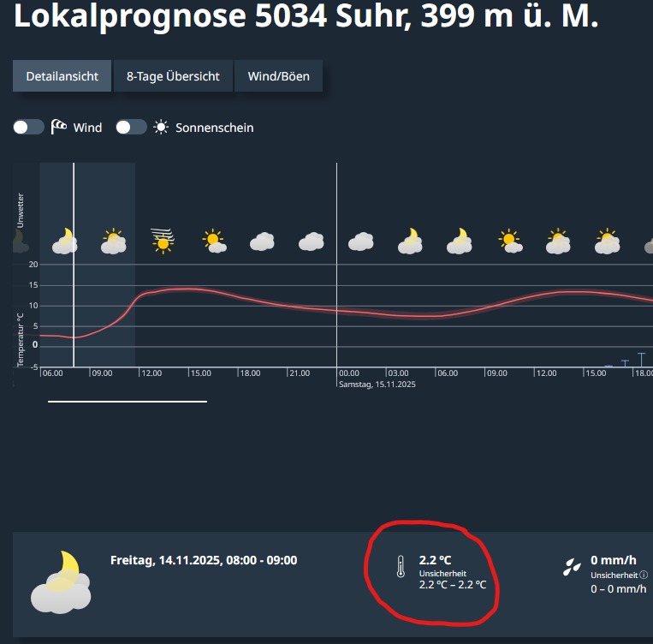Select Friday 18.00–21.00 cloud icon
The image size is (653, 644).
pyautogui.click(x=262, y=241)
